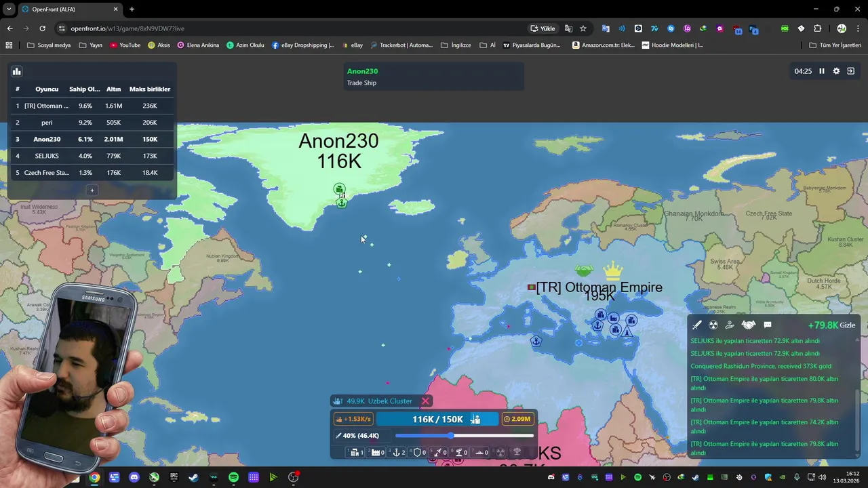This screenshot has width=868, height=488.
Task: Open Tüm Yer İşaretleri folder
Action: pos(835,45)
